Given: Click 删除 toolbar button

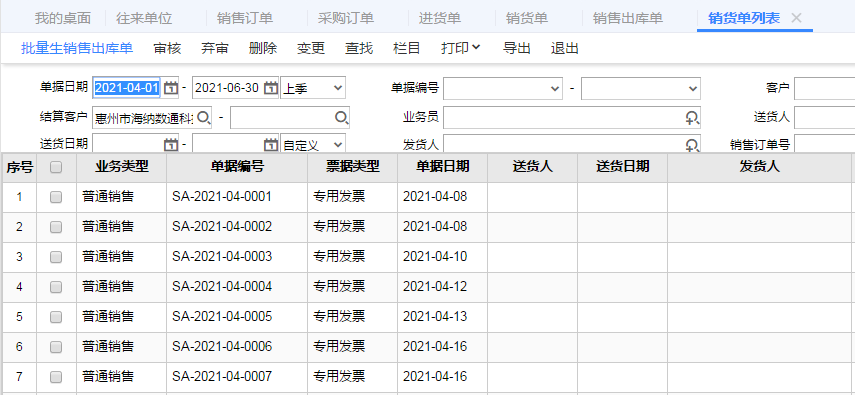Looking at the screenshot, I should (263, 48).
